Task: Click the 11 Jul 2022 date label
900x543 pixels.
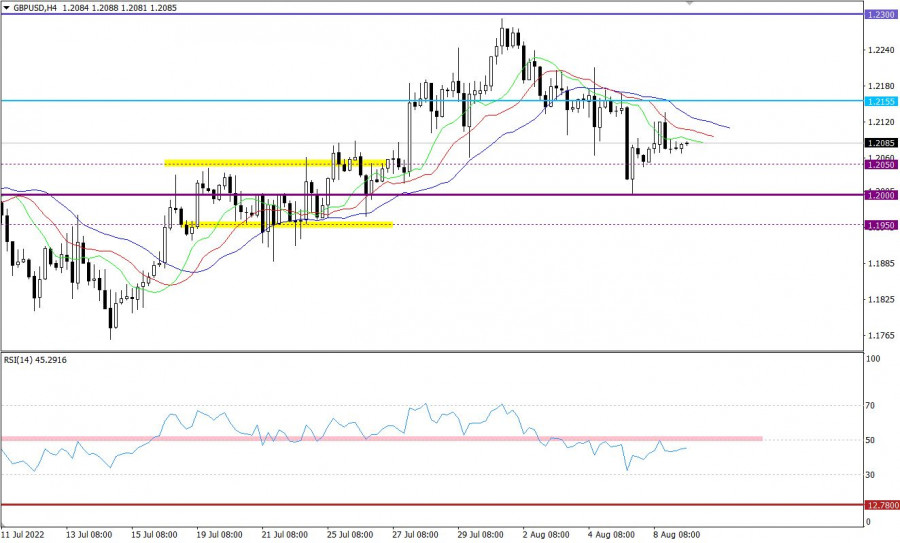Action: [x=24, y=535]
